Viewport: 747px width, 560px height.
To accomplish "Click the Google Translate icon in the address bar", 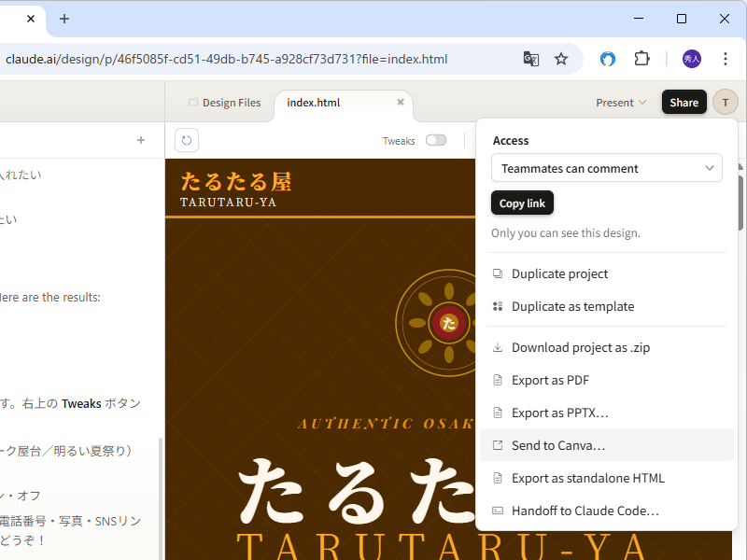I will [530, 58].
